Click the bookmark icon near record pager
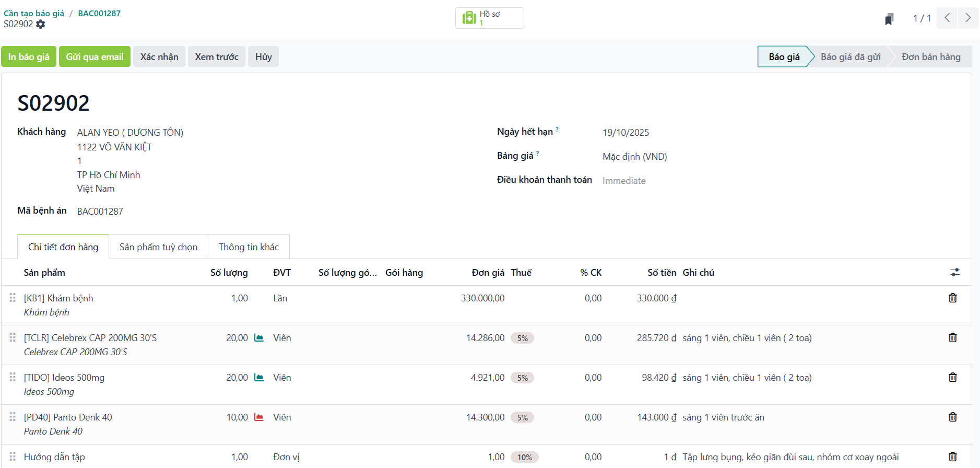The width and height of the screenshot is (980, 468). (x=889, y=19)
